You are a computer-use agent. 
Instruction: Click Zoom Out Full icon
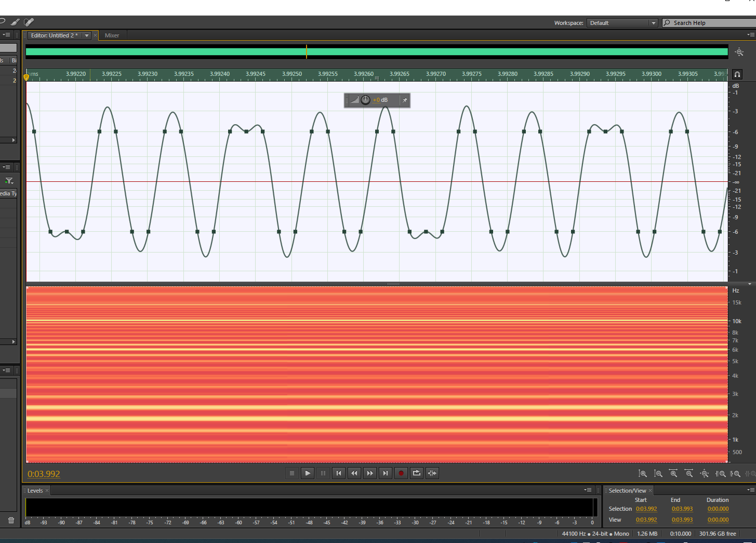click(705, 473)
